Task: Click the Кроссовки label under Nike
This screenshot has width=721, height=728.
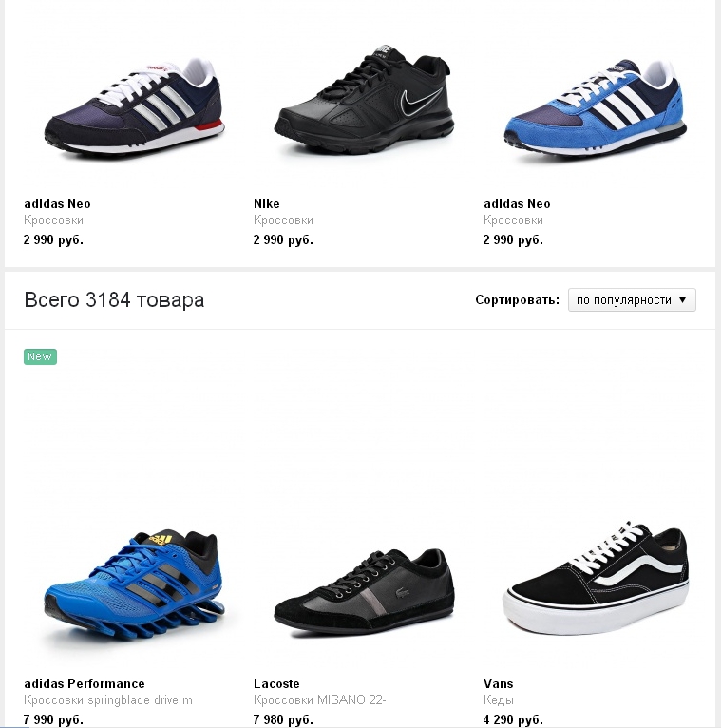Action: [x=283, y=220]
